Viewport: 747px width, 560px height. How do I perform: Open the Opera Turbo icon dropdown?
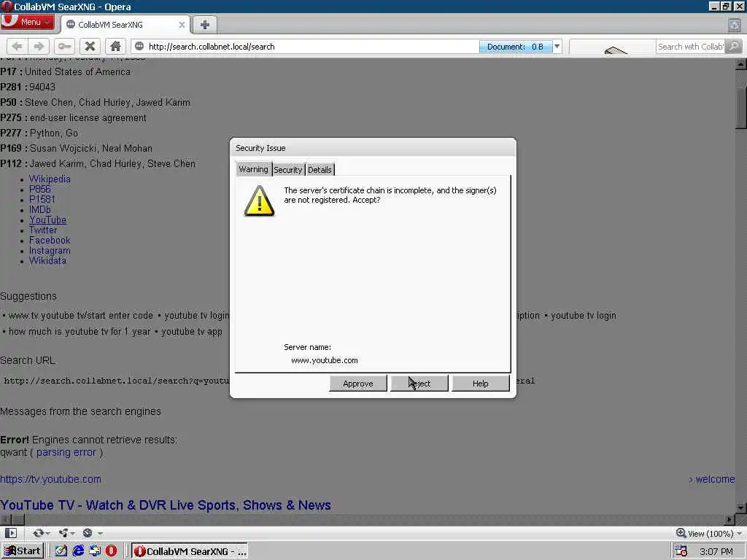coord(92,533)
